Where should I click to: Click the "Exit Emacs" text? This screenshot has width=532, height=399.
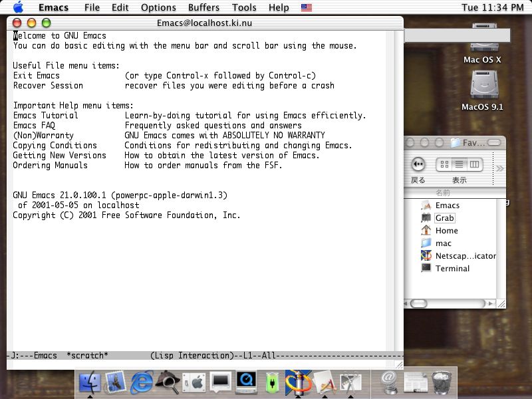pos(37,76)
